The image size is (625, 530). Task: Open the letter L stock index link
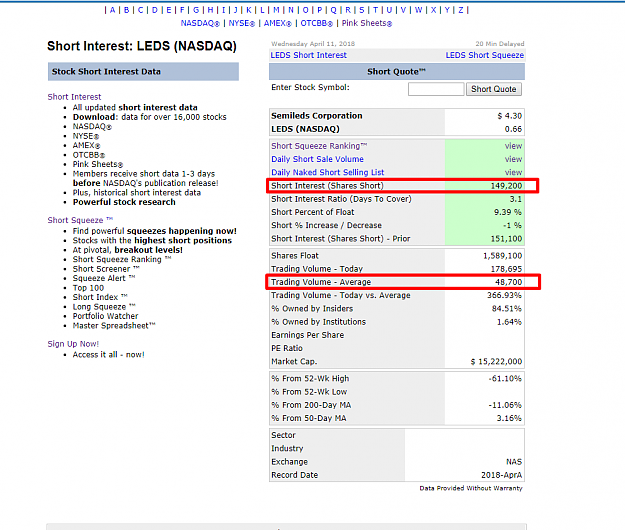click(262, 10)
